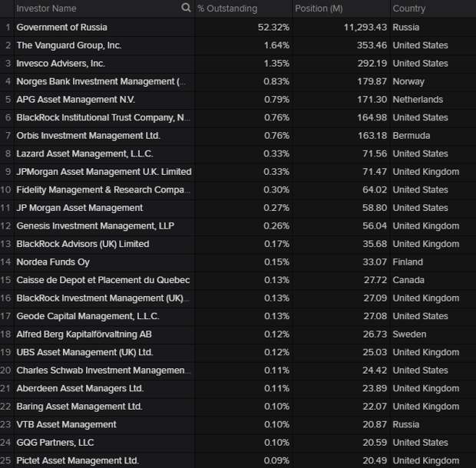476x468 pixels.
Task: Open Charles Schwab Investment Management entry
Action: pos(103,371)
